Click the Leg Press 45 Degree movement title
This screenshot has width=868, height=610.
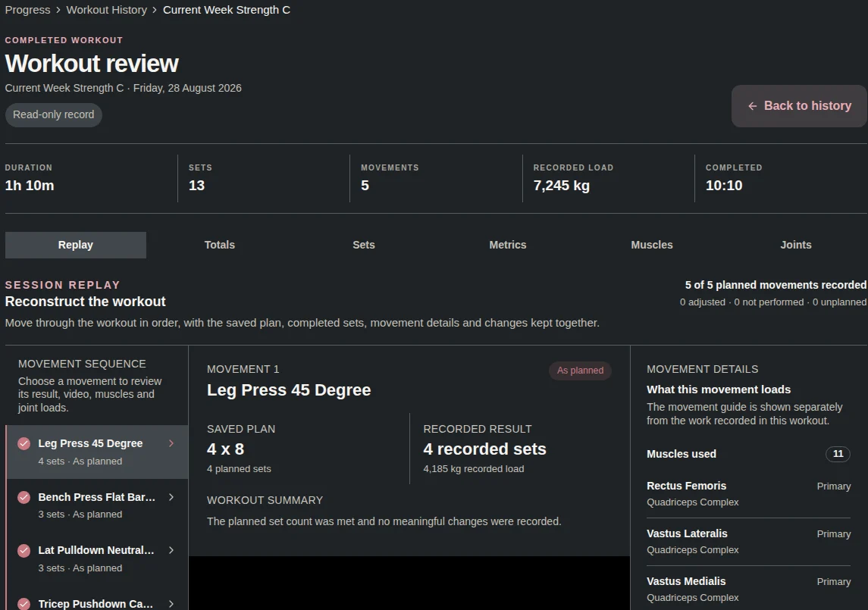click(289, 390)
